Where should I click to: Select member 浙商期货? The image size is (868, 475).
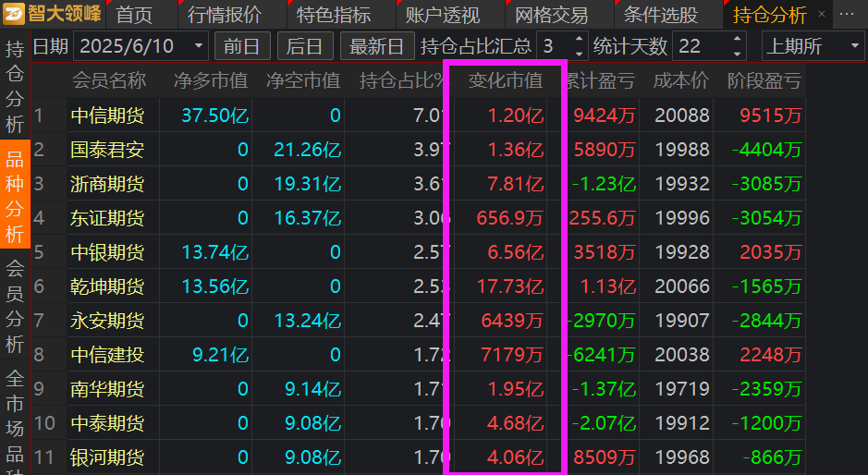(107, 184)
